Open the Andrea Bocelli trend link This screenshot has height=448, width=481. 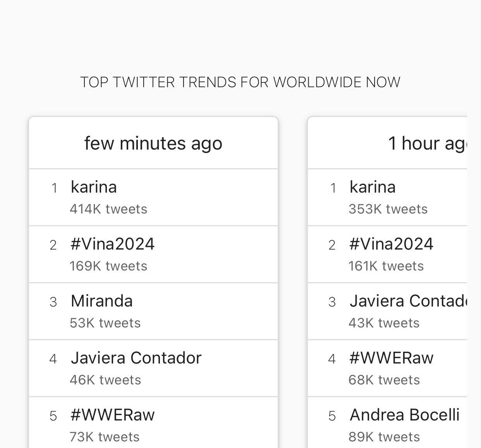pos(405,415)
